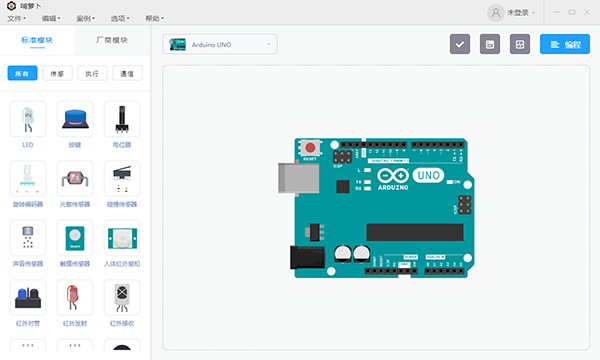600x360 pixels.
Task: Click the checkmark verify toolbar icon
Action: point(460,44)
